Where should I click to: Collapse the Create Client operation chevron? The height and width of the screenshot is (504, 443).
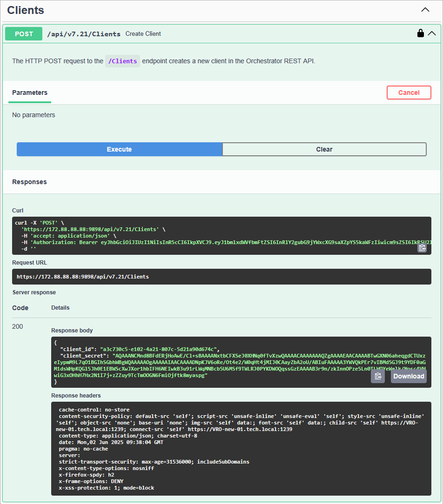click(x=432, y=33)
